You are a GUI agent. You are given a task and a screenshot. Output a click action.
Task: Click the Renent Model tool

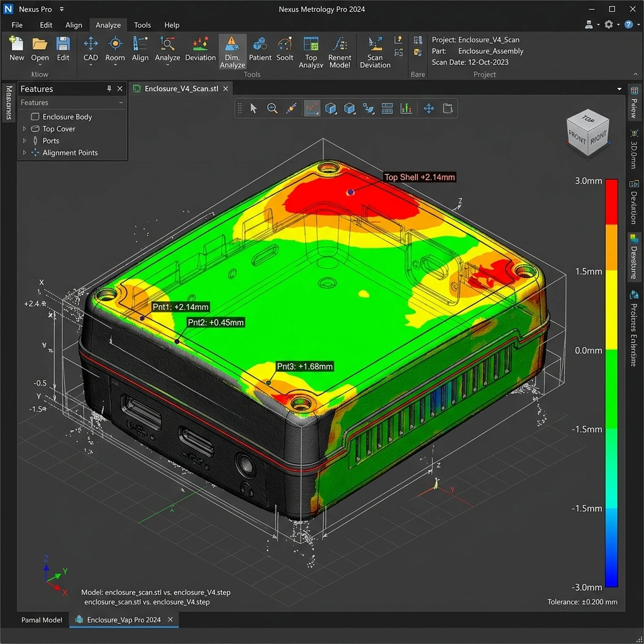(x=340, y=52)
